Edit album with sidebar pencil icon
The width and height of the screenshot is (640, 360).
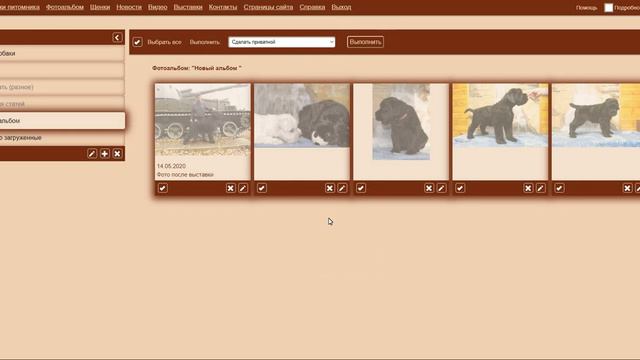pos(92,153)
